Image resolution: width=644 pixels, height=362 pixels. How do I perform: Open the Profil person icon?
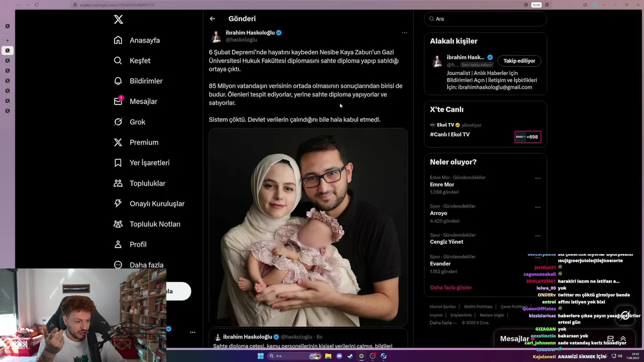(118, 244)
